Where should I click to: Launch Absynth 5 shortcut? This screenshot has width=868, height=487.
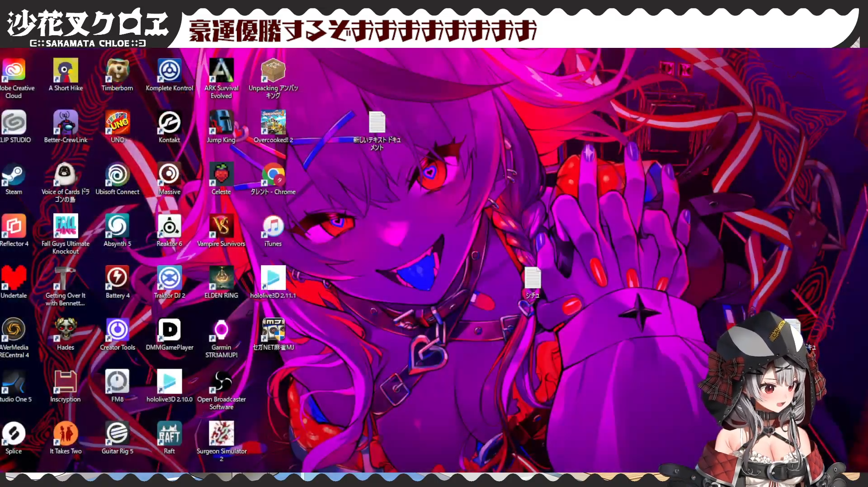coord(118,226)
